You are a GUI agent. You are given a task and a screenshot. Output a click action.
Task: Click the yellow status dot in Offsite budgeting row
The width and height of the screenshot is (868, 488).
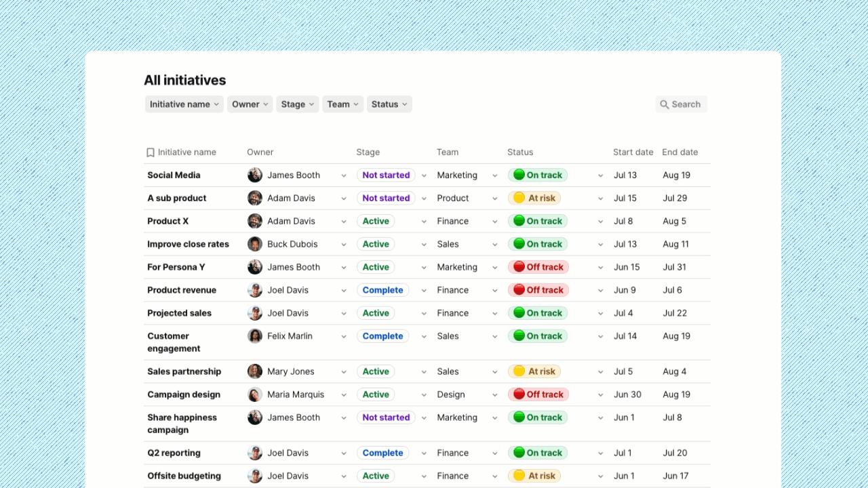519,476
